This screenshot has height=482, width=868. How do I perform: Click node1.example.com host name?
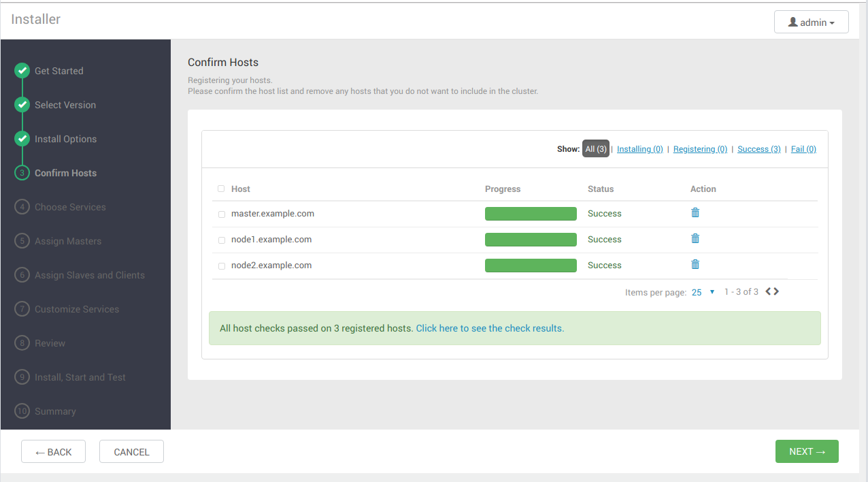[271, 240]
